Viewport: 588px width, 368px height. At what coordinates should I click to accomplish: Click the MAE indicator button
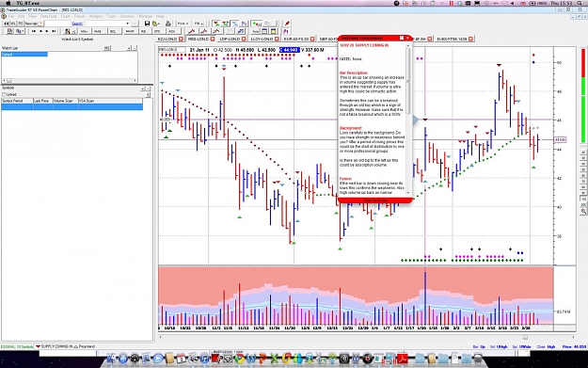pos(98,31)
